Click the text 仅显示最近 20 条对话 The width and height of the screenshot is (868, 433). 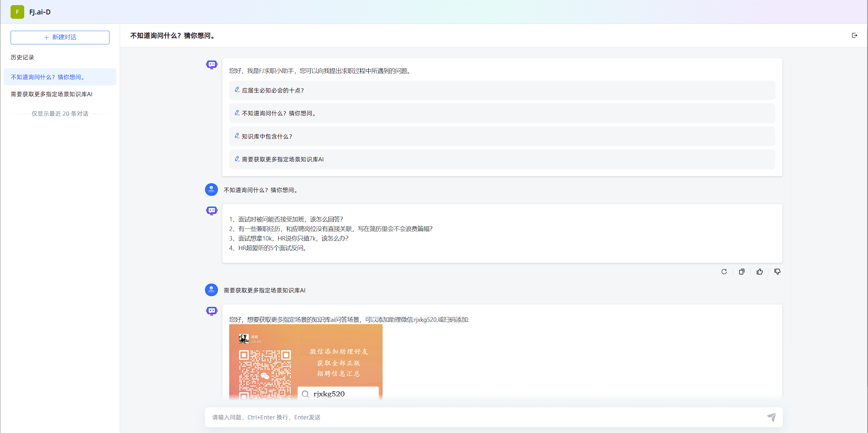click(x=60, y=114)
